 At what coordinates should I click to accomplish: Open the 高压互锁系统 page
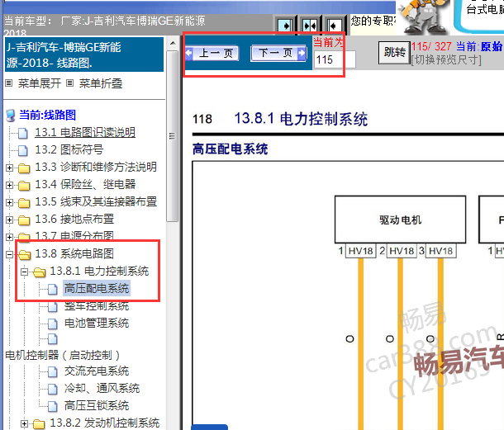point(97,406)
